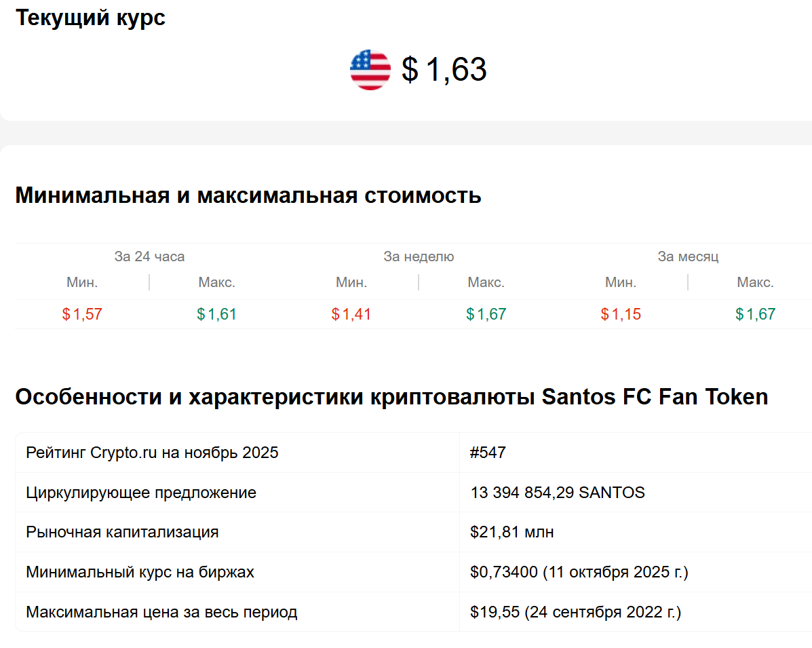Viewport: 812px width, 648px height.
Task: Click the weekly minimum value $1,41
Action: (x=351, y=314)
